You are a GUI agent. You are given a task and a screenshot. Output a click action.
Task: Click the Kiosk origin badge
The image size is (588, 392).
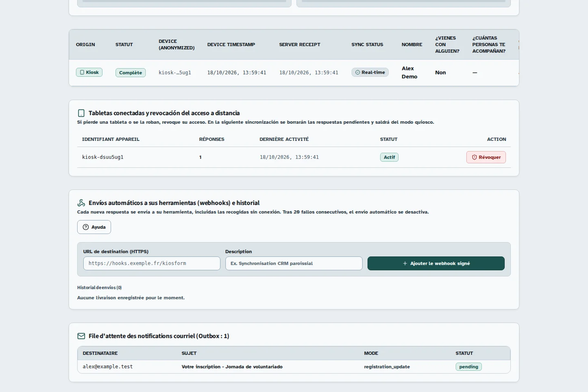point(89,72)
